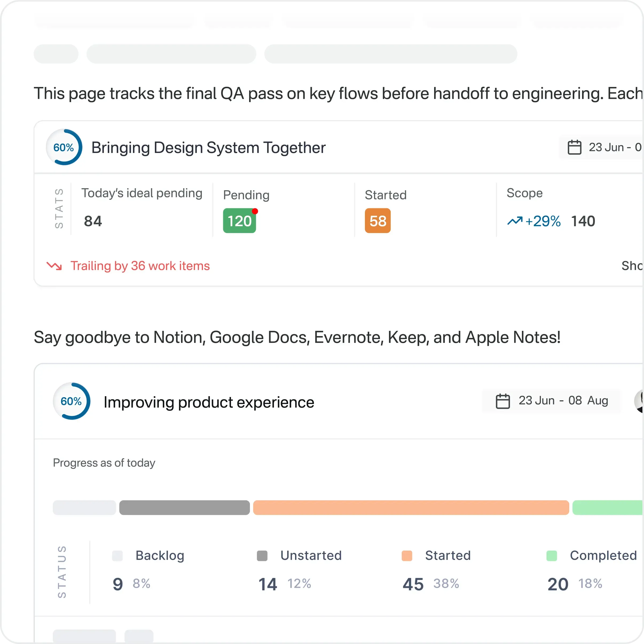Click the Backlog legend color swatch

click(117, 556)
